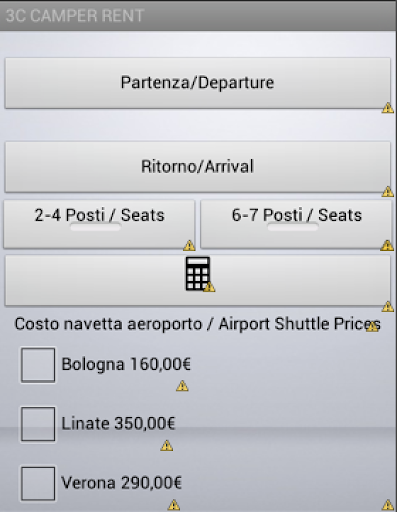Click warning icon below Verona price

coord(174,505)
